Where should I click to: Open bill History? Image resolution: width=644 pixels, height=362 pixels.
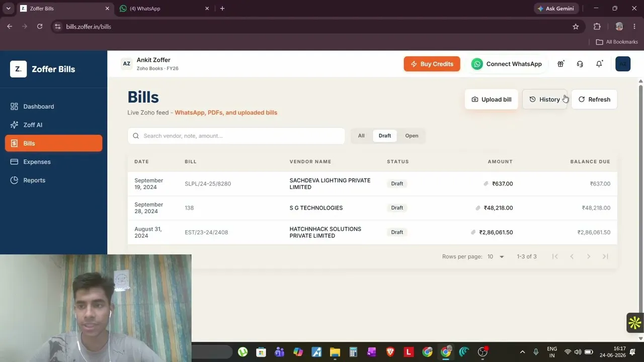click(x=544, y=100)
